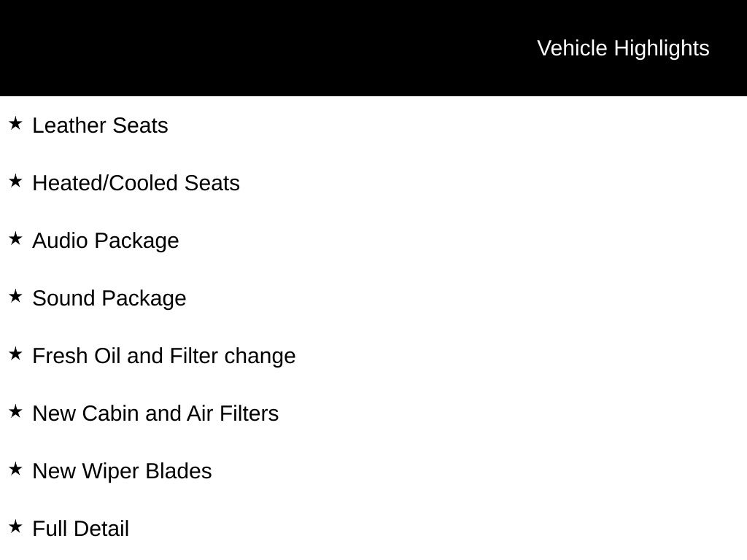Click the star bullet beside Leather Seats
Screen dimensions: 747x560
point(15,123)
